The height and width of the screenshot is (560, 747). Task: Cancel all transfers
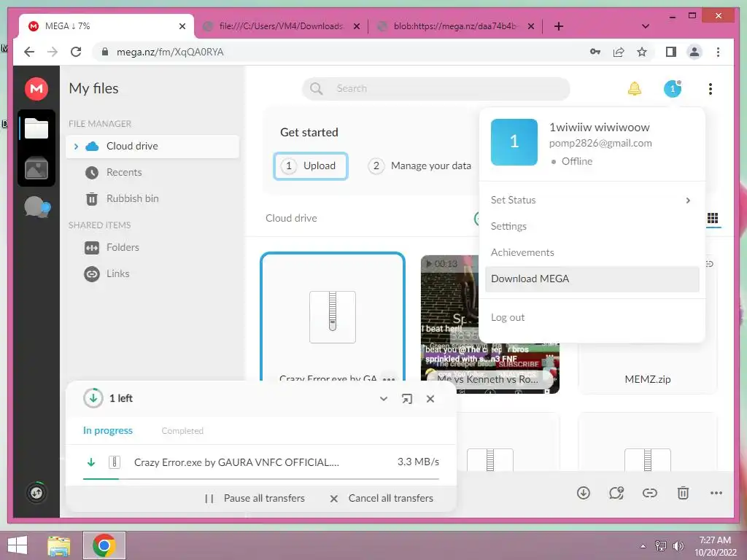tap(382, 498)
